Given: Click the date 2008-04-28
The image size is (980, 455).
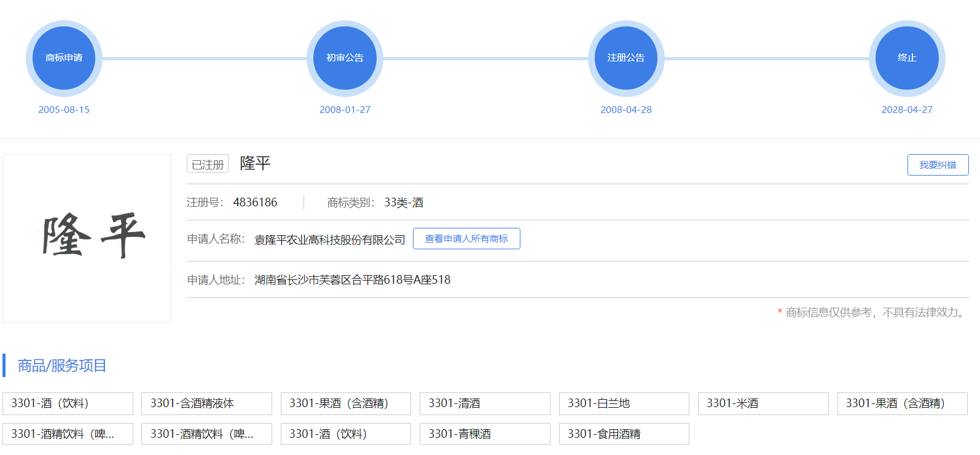Looking at the screenshot, I should coord(626,110).
